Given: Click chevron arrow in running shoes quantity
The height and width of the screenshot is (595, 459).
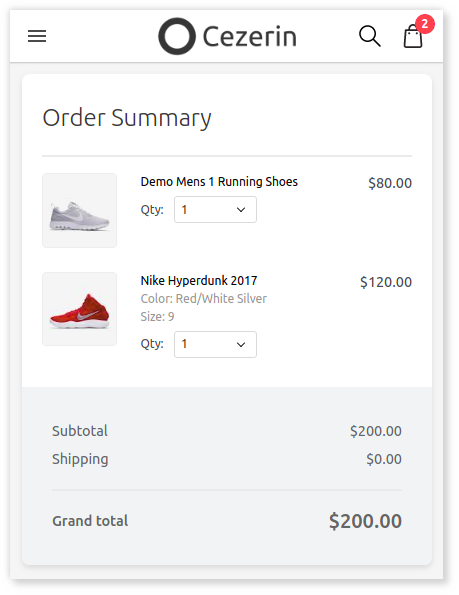Looking at the screenshot, I should (x=241, y=210).
